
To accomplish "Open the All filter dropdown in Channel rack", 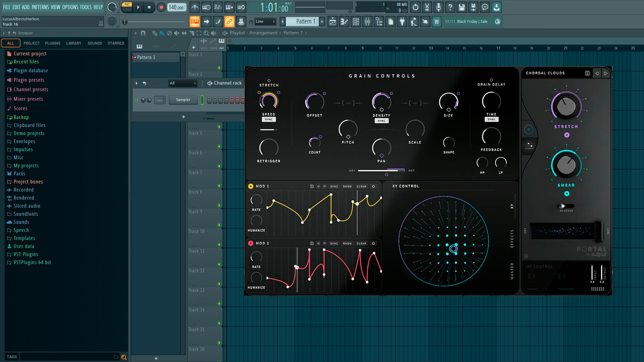I will 182,83.
